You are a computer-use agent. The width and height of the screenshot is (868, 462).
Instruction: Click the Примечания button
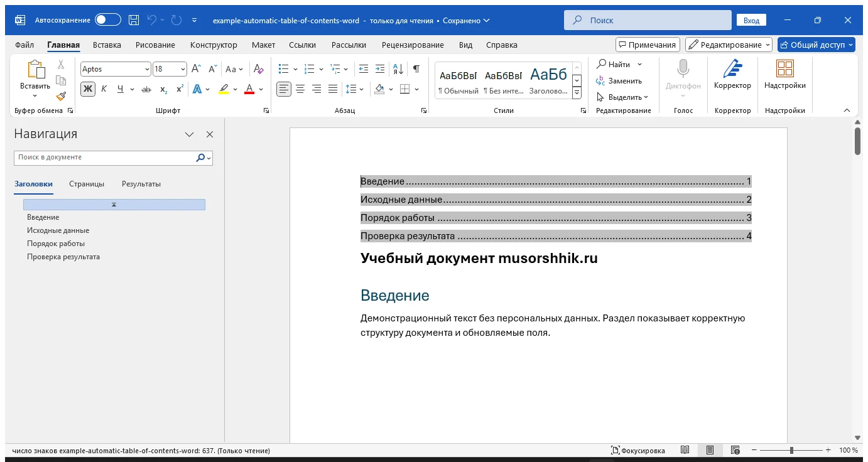click(648, 45)
